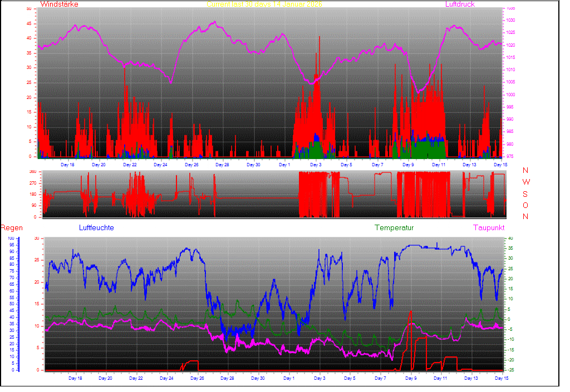Click the Regen axis label
The image size is (570, 392).
click(11, 228)
